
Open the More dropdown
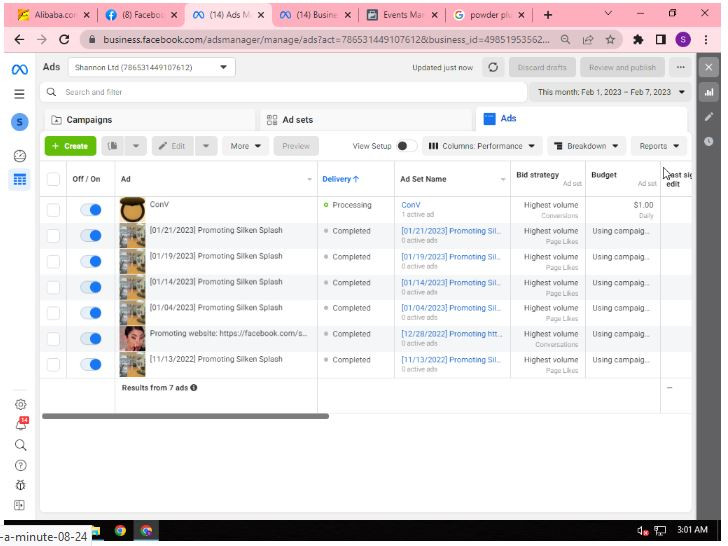[x=246, y=146]
